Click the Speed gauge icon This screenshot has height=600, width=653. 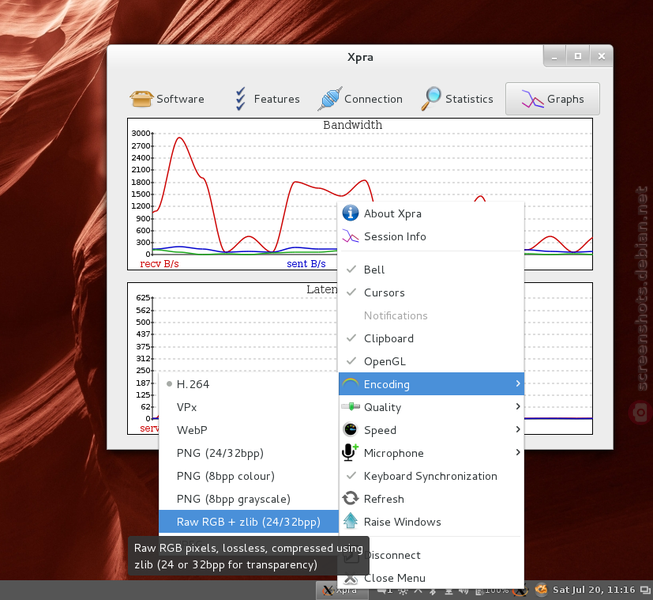point(350,429)
